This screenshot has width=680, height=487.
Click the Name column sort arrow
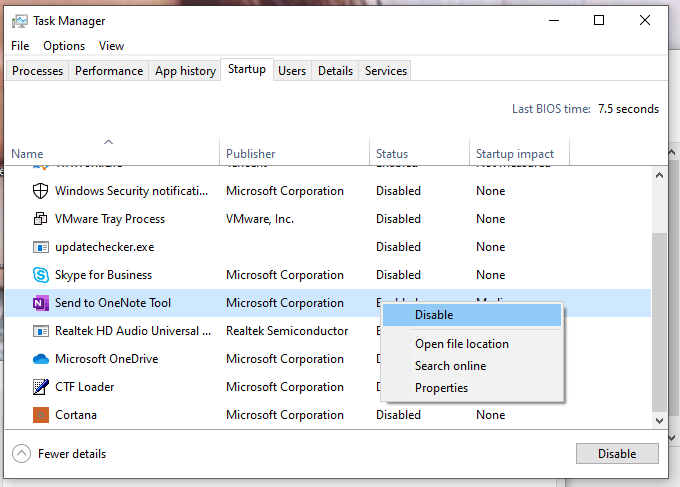pos(108,142)
